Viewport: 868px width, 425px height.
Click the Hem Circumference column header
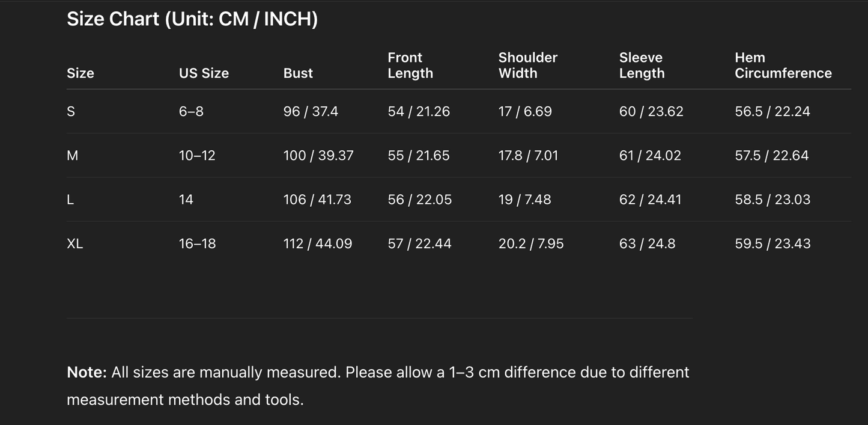pos(783,66)
